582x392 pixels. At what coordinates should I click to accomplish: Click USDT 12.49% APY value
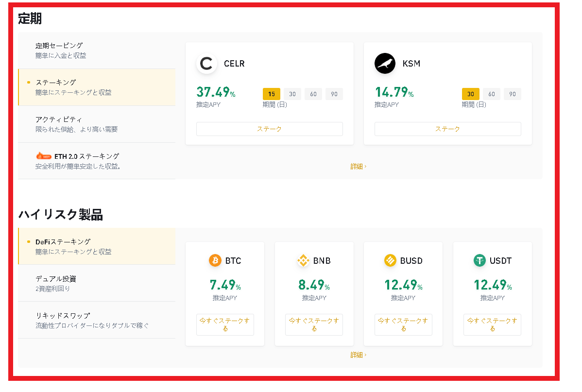[493, 285]
